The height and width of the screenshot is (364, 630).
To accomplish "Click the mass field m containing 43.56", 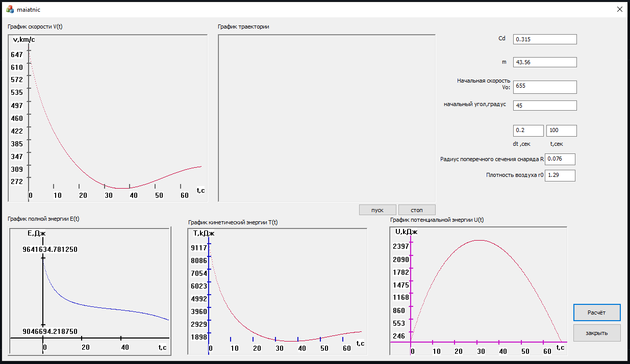I will [x=544, y=62].
